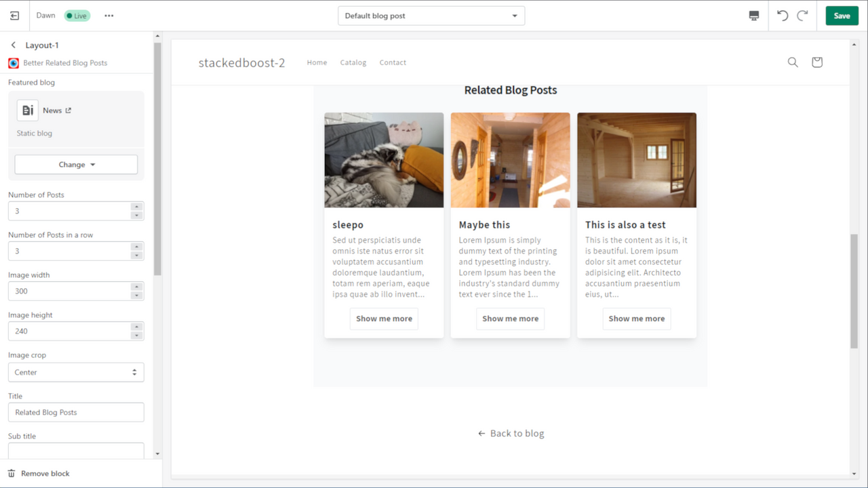Click the Related Blog Posts heading in preview

[511, 90]
